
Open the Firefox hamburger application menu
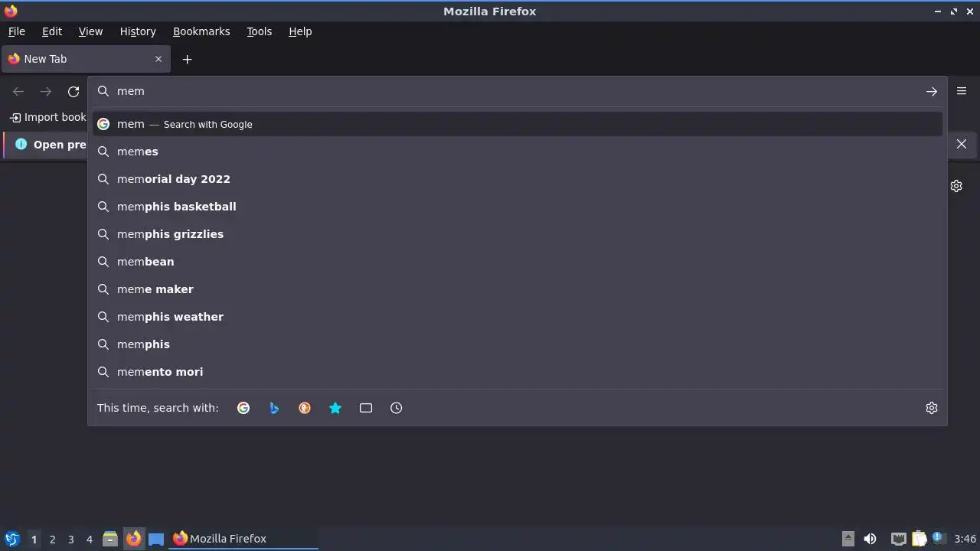[962, 91]
